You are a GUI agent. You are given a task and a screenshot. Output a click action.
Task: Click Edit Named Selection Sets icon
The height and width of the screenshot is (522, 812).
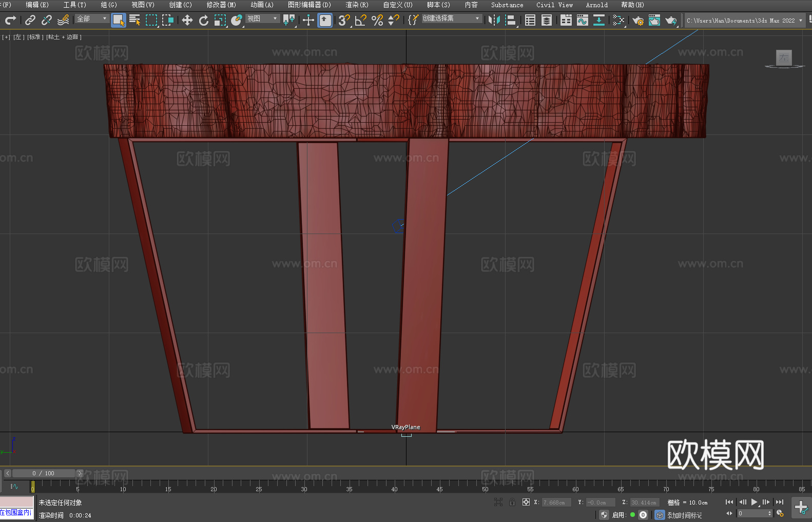pyautogui.click(x=413, y=20)
